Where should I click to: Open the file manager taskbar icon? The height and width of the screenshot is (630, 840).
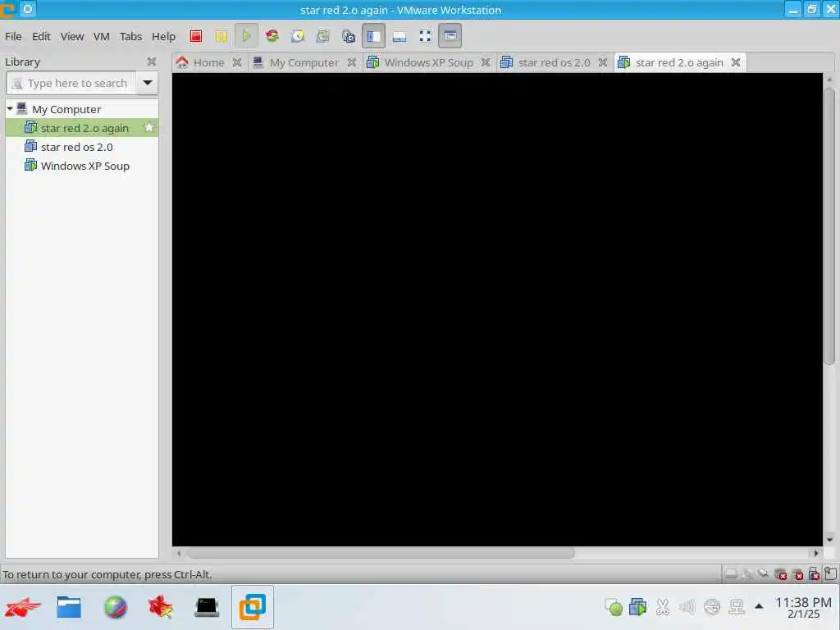[69, 607]
